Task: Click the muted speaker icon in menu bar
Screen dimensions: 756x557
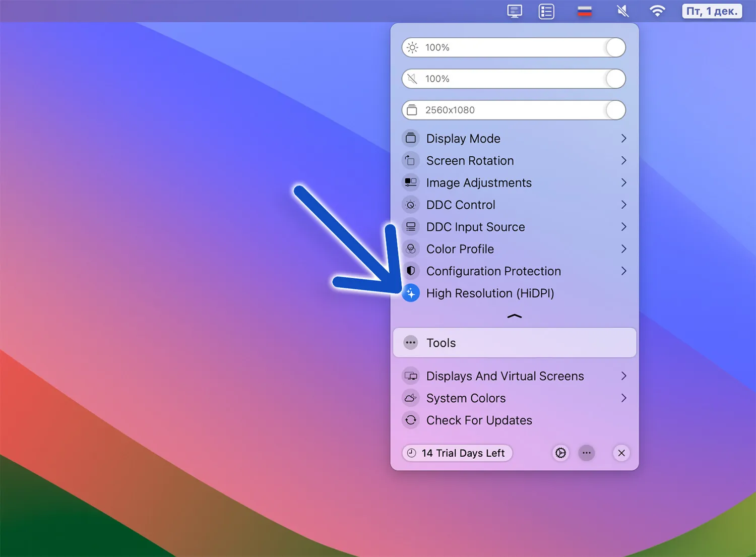Action: [x=623, y=11]
